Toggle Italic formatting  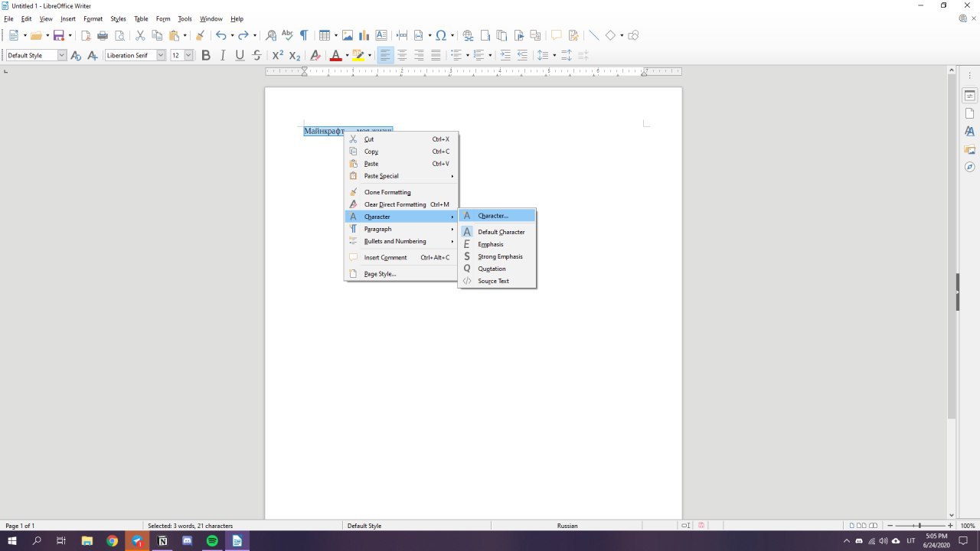coord(223,55)
